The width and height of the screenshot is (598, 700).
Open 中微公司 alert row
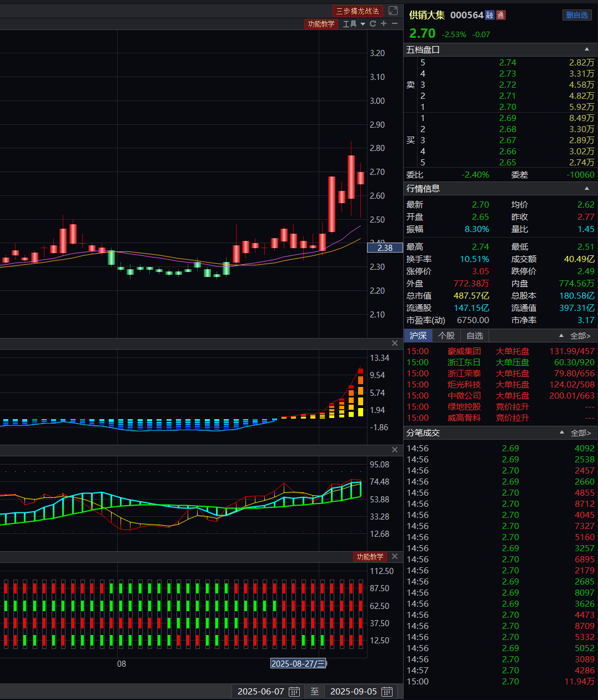tap(501, 395)
